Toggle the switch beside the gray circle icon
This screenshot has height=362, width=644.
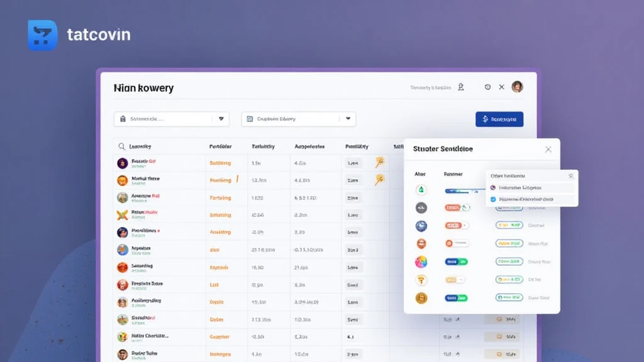click(x=457, y=207)
